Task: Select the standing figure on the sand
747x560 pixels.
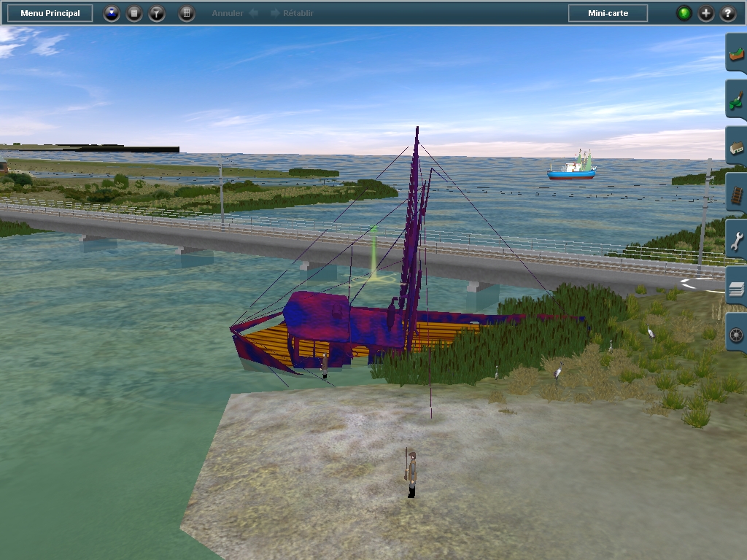Action: point(411,472)
